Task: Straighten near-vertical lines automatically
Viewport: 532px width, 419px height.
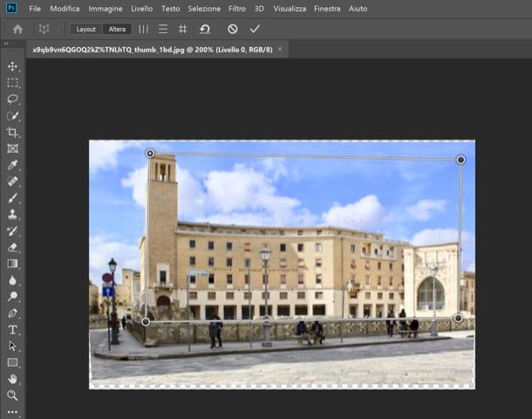Action: (x=144, y=29)
